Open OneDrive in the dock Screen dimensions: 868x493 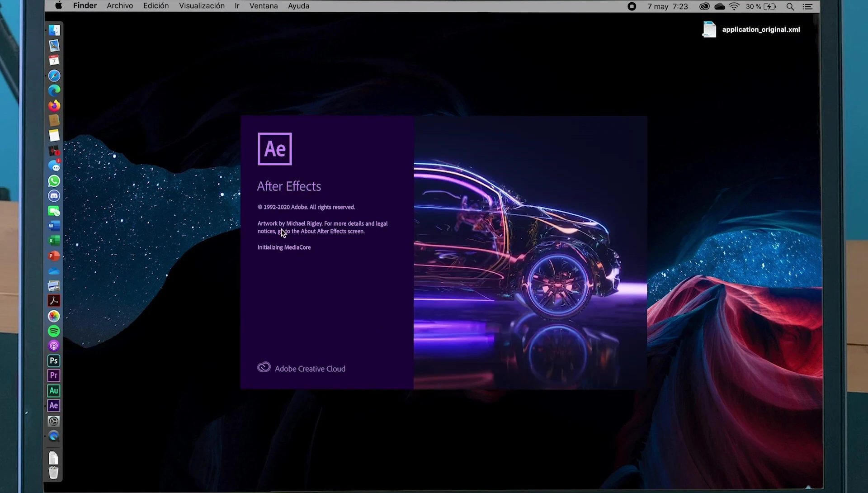(54, 271)
